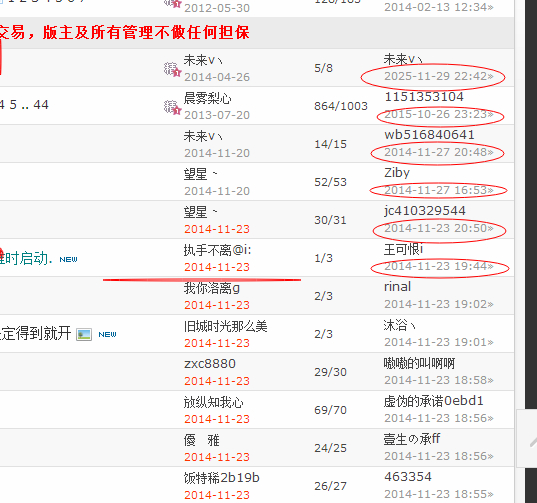The width and height of the screenshot is (537, 503).
Task: Click reply count 5/8
Action: click(x=323, y=68)
